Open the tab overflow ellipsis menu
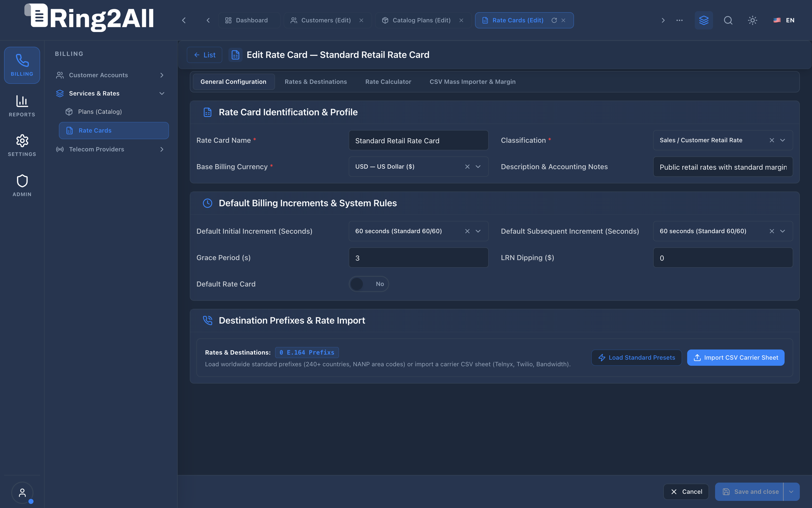 (x=680, y=20)
